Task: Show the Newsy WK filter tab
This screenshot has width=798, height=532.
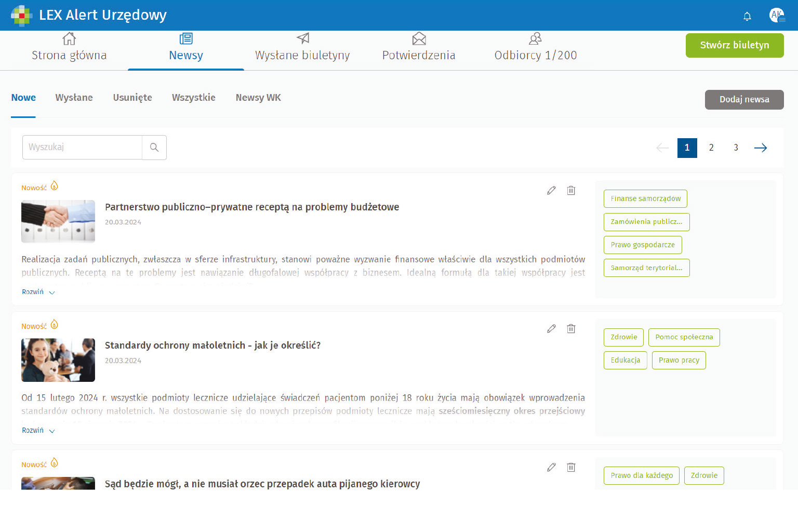Action: (x=258, y=98)
